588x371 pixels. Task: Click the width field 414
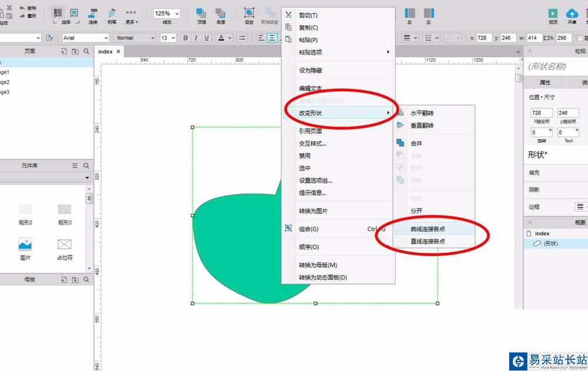[x=534, y=38]
